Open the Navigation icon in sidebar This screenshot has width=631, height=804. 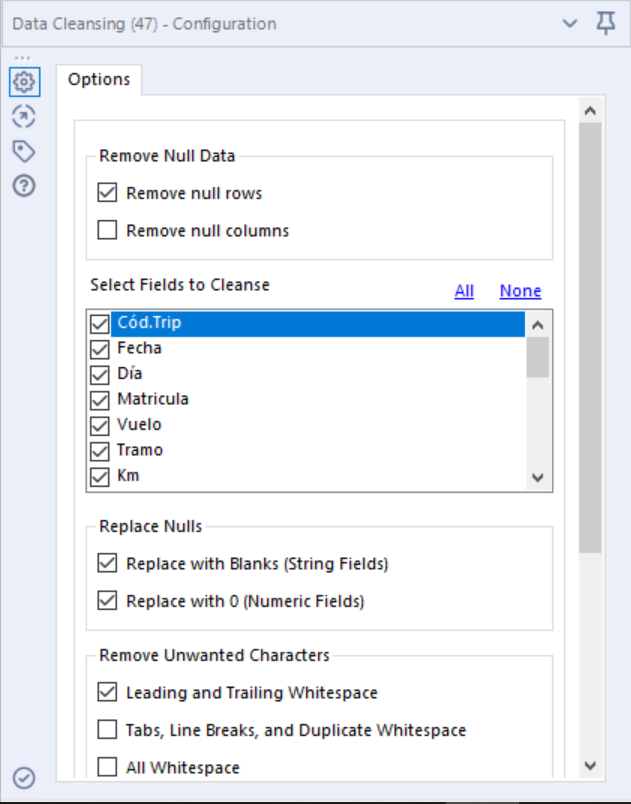[x=24, y=117]
